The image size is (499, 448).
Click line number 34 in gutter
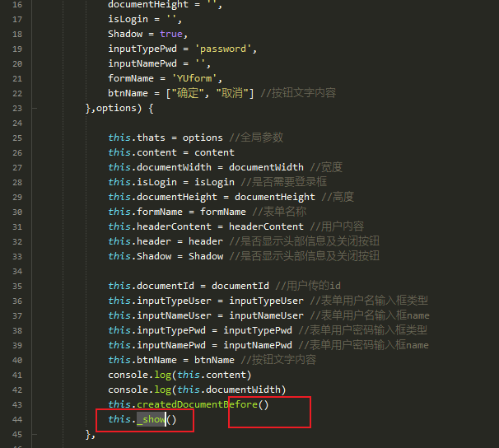pos(17,272)
